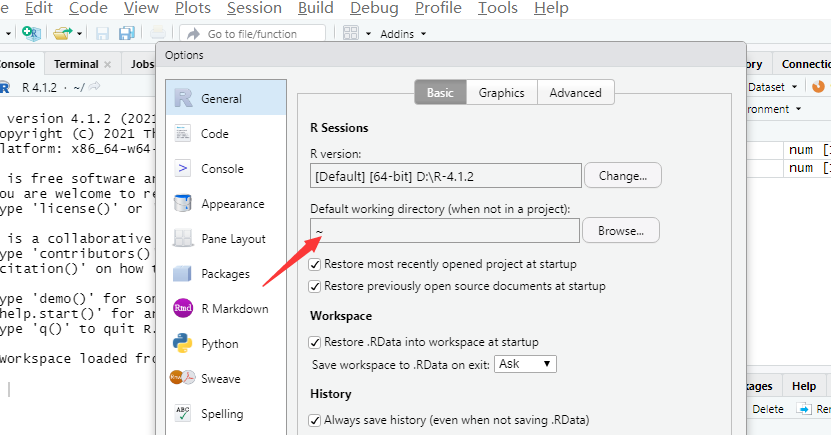Click the R version path field
Viewport: 831px width, 435px height.
pos(446,175)
